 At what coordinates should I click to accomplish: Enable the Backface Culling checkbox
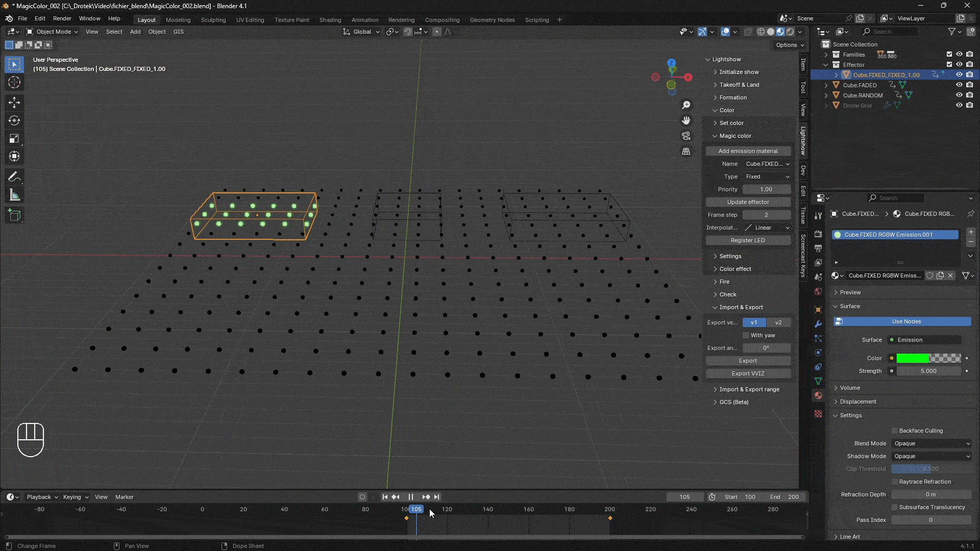coord(894,431)
